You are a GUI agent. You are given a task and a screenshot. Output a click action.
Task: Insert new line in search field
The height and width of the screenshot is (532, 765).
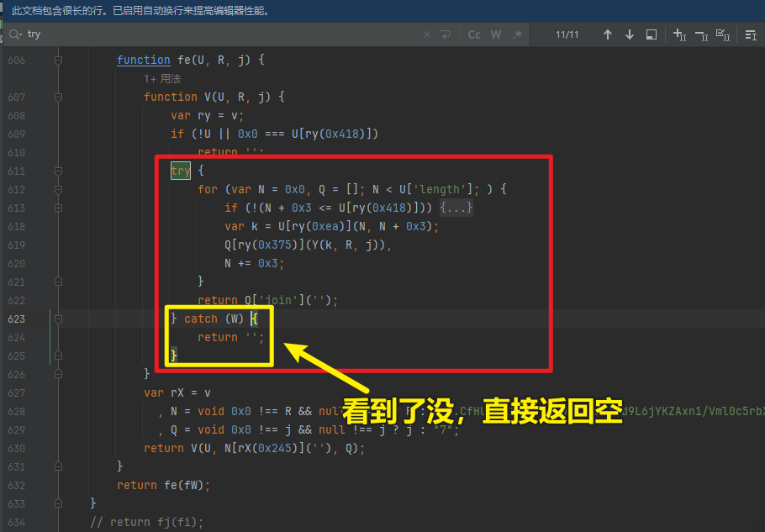pyautogui.click(x=446, y=34)
